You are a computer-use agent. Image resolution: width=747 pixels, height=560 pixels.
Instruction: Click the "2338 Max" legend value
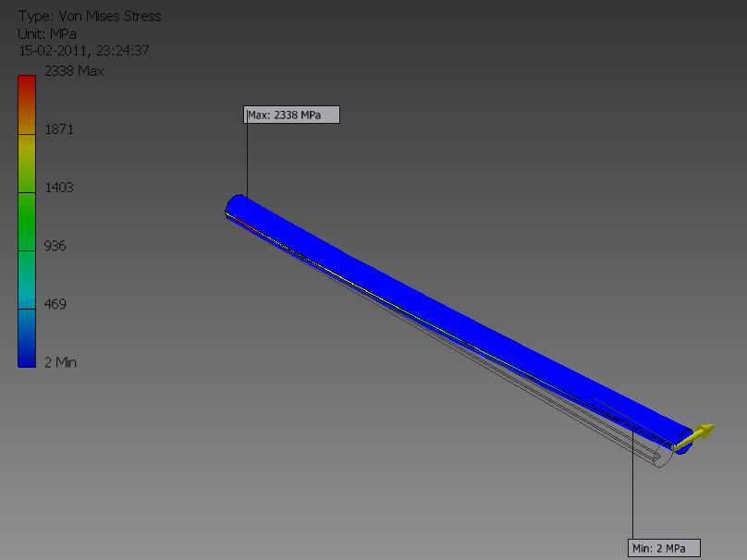pos(74,71)
